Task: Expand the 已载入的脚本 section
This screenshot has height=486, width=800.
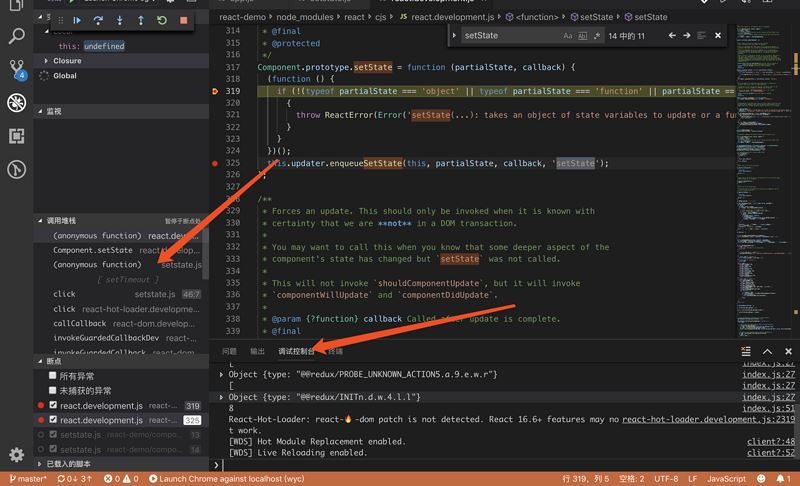Action: 67,465
